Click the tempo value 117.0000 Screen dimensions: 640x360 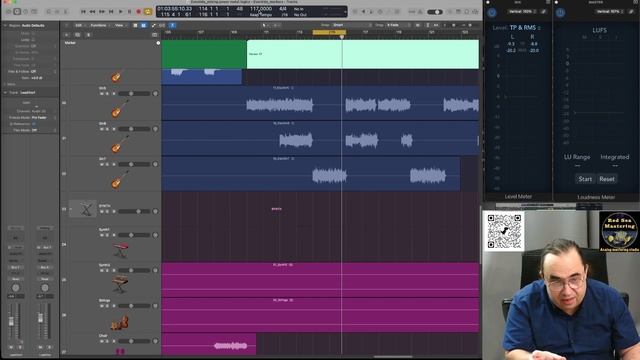coord(261,9)
